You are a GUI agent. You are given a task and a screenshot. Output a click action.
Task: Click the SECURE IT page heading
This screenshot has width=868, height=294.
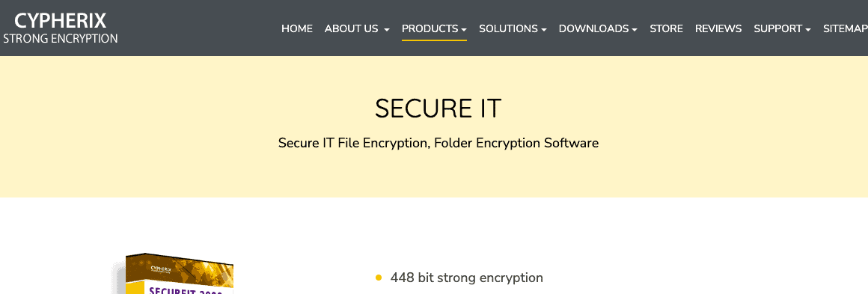point(438,108)
